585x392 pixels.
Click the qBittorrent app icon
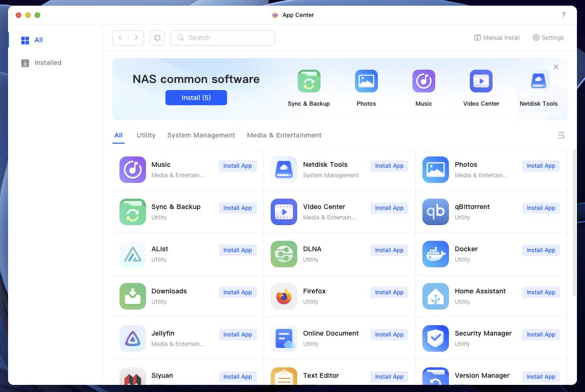(436, 212)
